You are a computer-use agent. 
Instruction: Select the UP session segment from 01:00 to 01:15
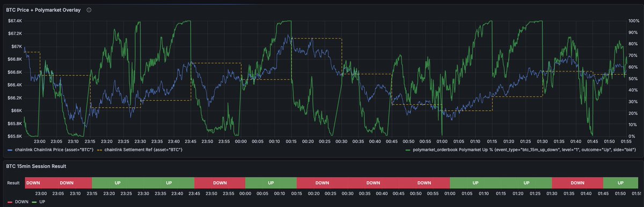(475, 183)
